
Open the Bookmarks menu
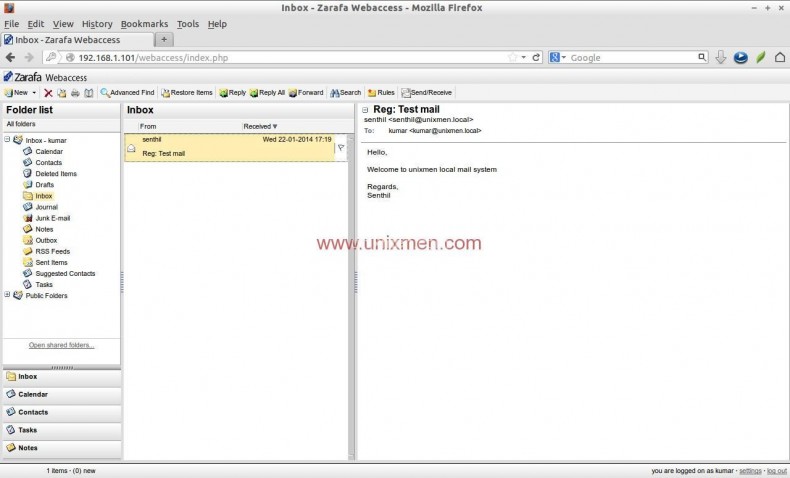[144, 24]
